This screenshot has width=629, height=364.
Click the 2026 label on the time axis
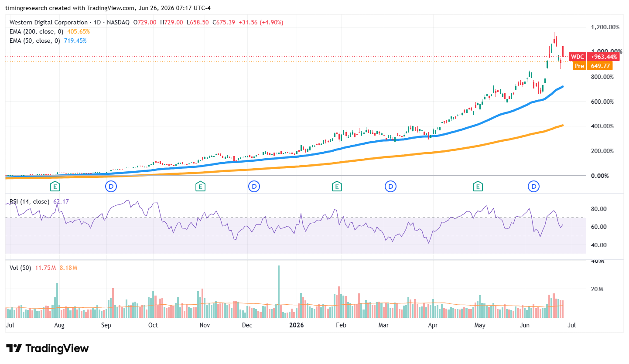click(296, 325)
